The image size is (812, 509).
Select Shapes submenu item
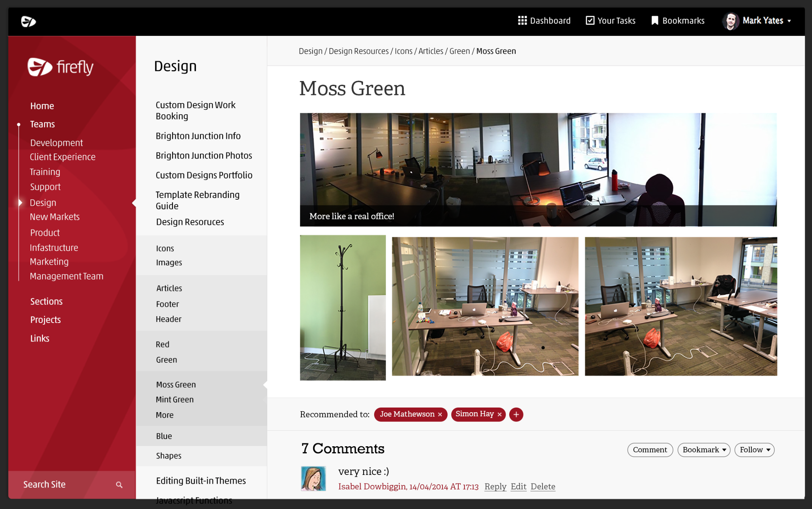pos(168,456)
